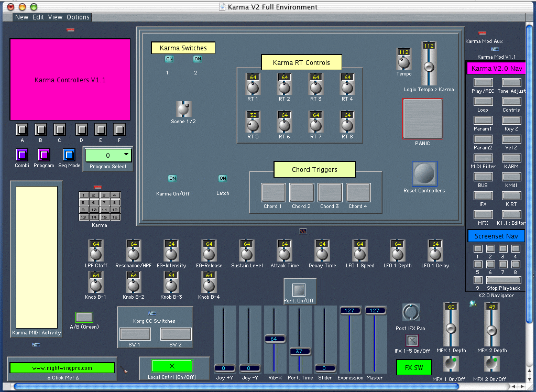Click the blue Seq Mode button
Image resolution: width=536 pixels, height=392 pixels.
pos(69,155)
